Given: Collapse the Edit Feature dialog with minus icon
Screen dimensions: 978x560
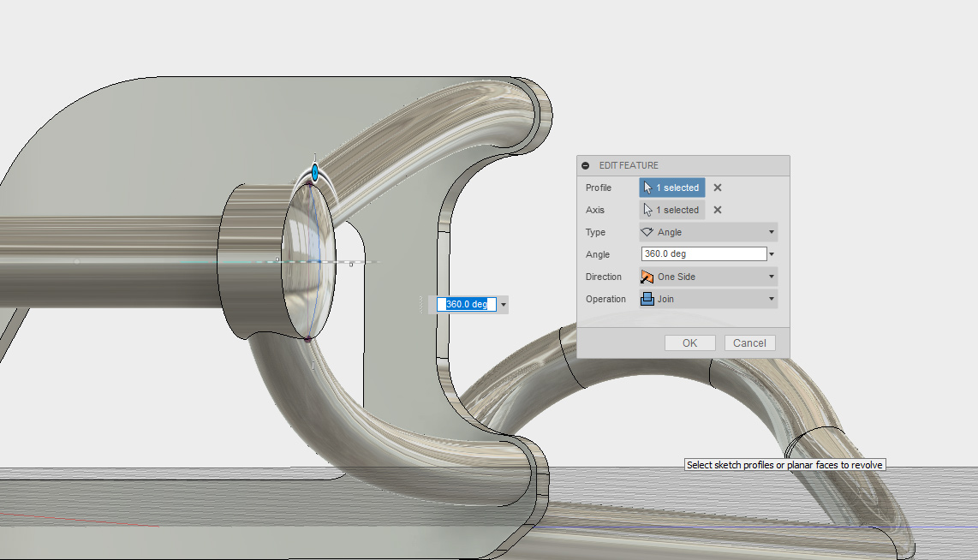Looking at the screenshot, I should click(x=586, y=166).
